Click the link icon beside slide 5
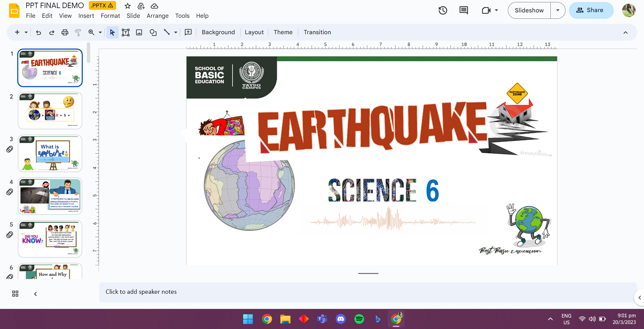 (x=10, y=234)
